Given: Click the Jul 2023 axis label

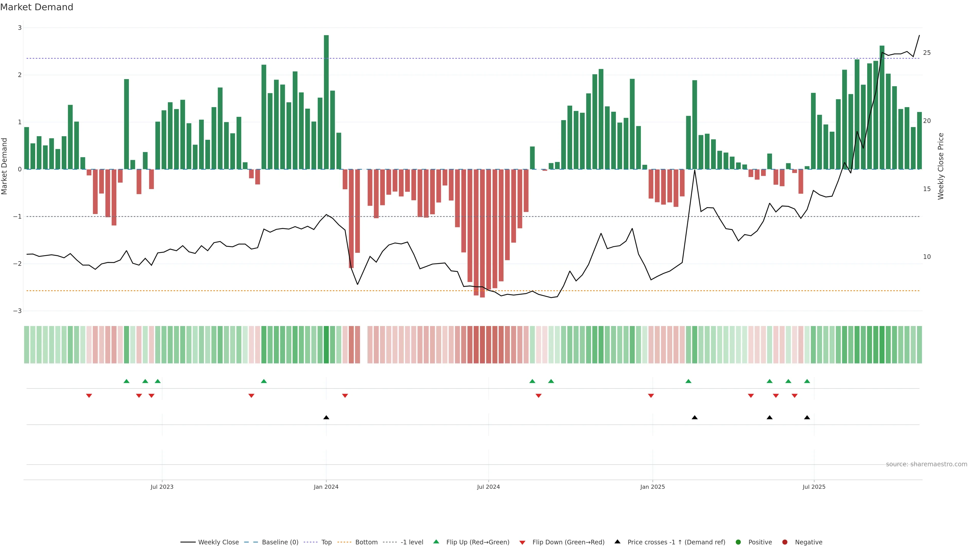Looking at the screenshot, I should coord(162,487).
